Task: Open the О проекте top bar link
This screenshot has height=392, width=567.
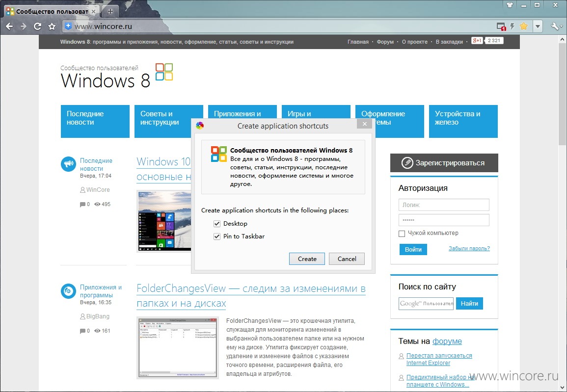Action: [415, 42]
